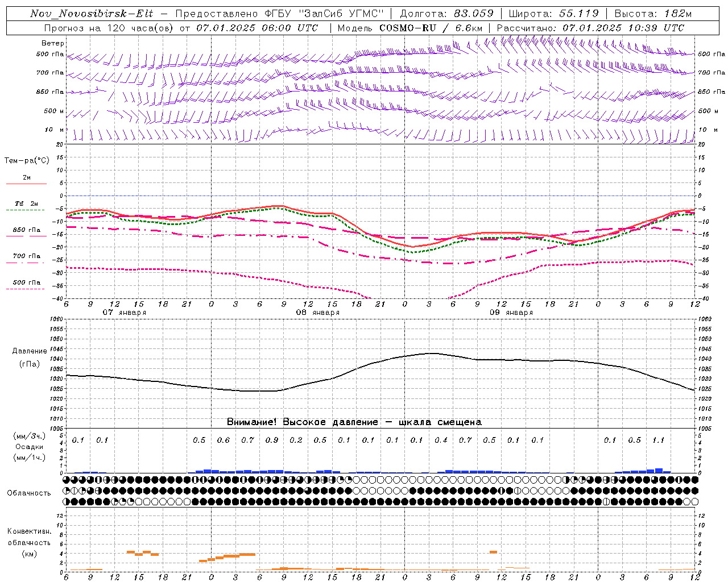The image size is (728, 582).
Task: Click the 500 гПа temperature legend entry
Action: [27, 282]
